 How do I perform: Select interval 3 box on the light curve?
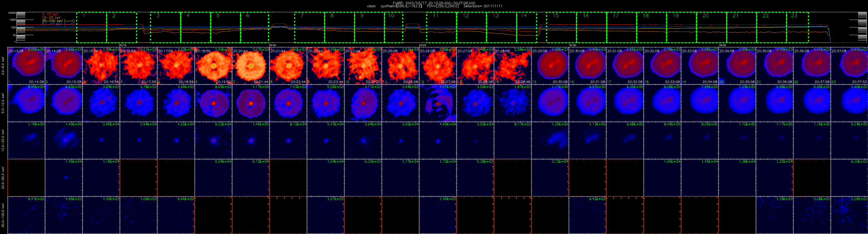[165, 28]
